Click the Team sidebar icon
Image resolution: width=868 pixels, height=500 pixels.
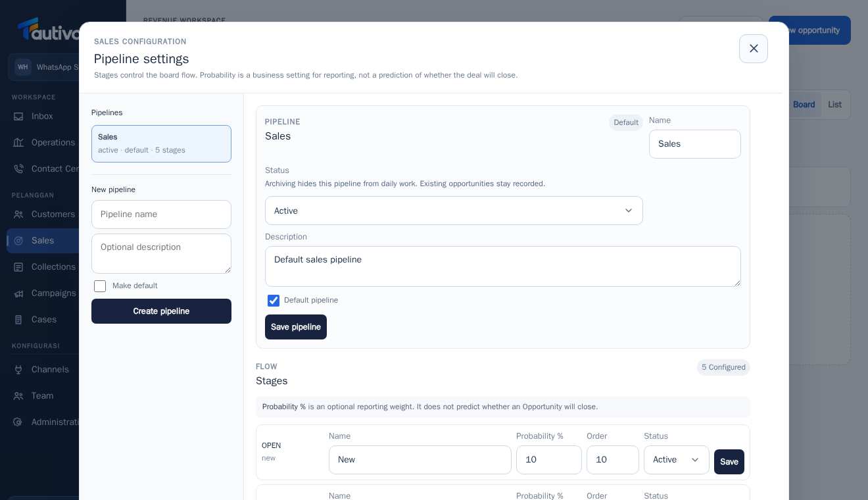pos(18,396)
